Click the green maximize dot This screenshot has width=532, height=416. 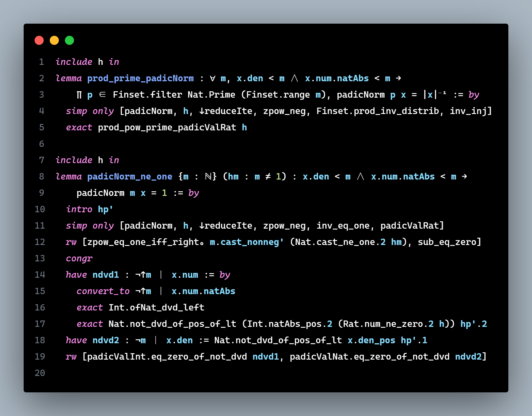[x=69, y=40]
